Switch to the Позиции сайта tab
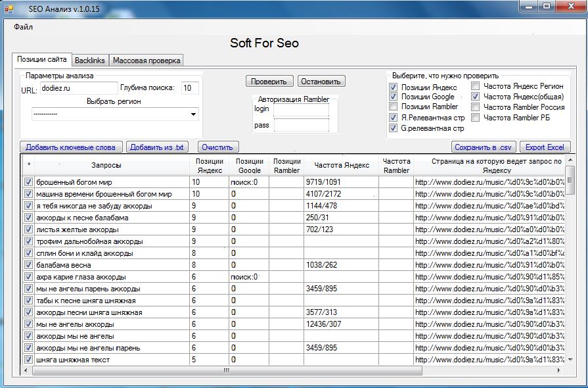Image resolution: width=588 pixels, height=388 pixels. pyautogui.click(x=41, y=59)
